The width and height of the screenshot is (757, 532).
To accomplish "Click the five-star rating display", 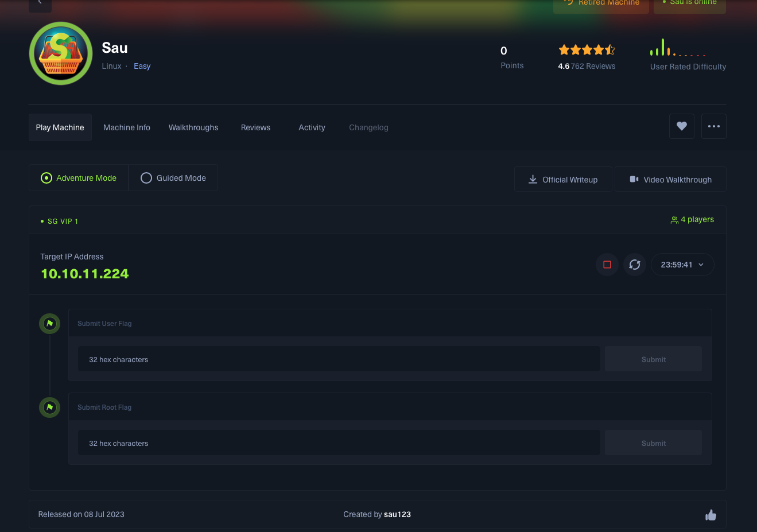I will (587, 50).
